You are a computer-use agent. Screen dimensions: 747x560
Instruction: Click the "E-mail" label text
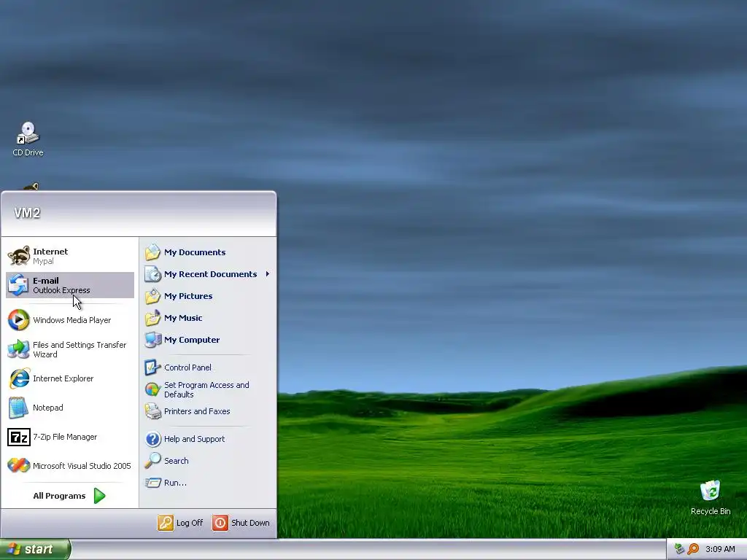click(46, 281)
